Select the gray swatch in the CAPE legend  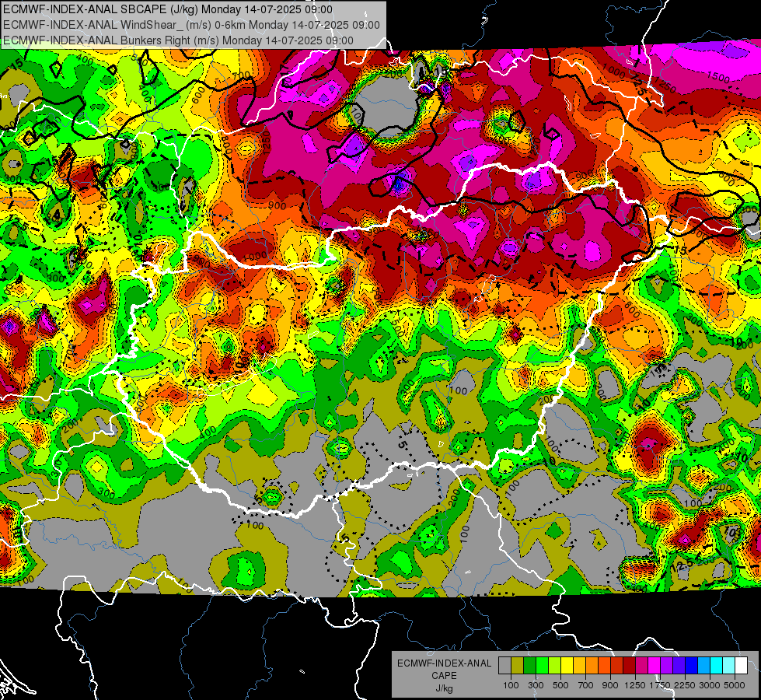click(504, 666)
